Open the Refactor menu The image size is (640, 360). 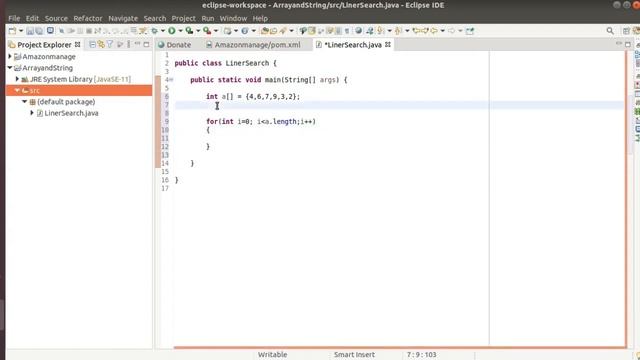click(x=88, y=18)
